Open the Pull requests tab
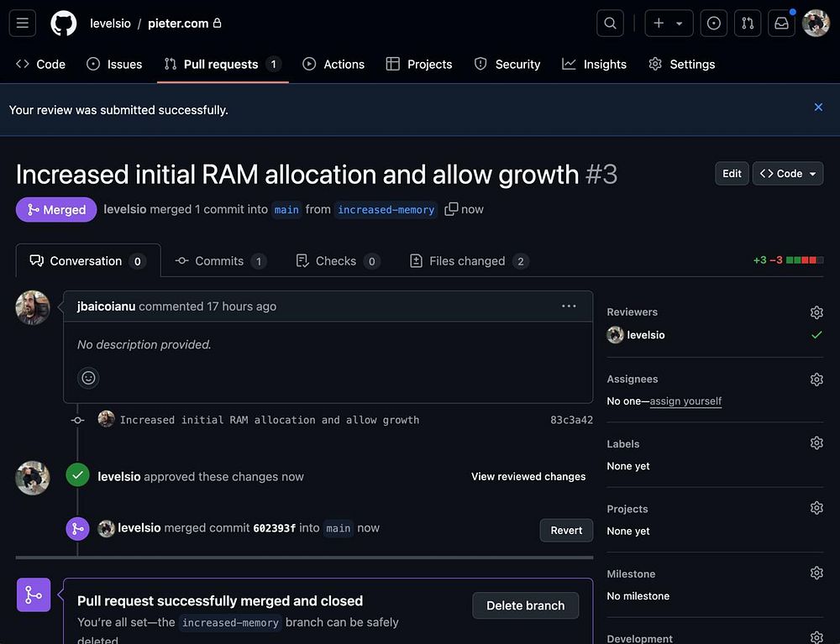Screen dimensions: 840x644 pos(223,65)
